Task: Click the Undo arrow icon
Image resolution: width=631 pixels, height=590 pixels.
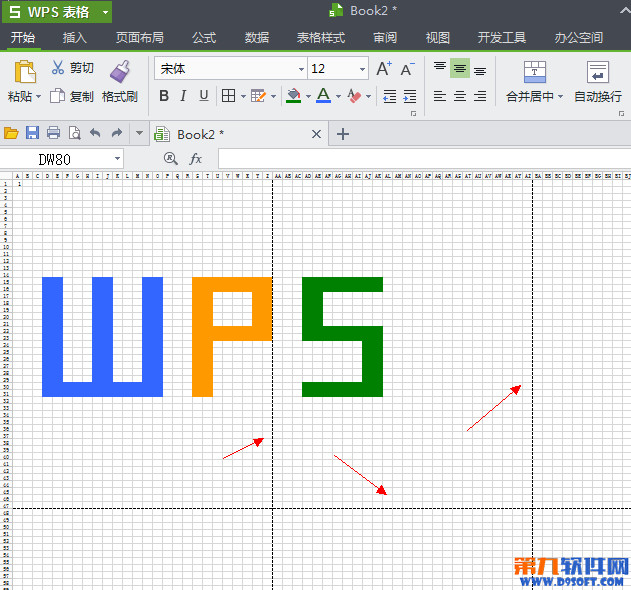Action: pos(95,133)
